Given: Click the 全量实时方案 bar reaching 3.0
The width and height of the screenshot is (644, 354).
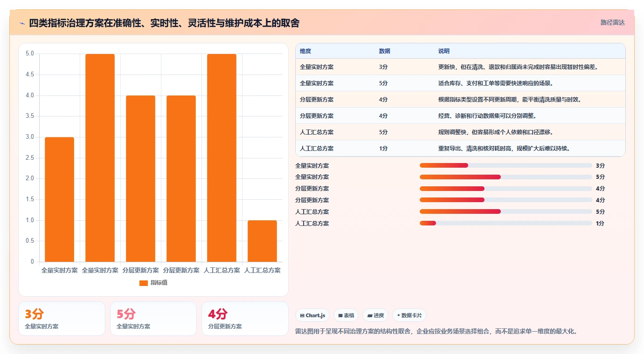Looking at the screenshot, I should [x=59, y=199].
